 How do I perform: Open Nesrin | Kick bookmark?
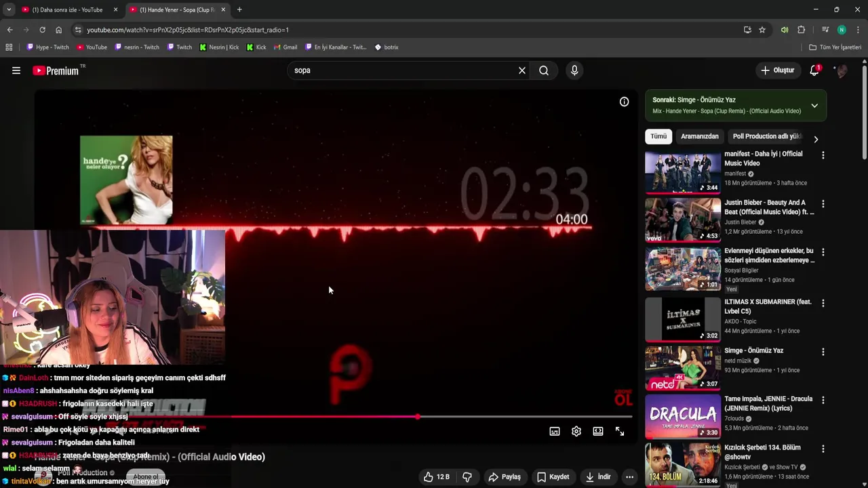coord(219,47)
